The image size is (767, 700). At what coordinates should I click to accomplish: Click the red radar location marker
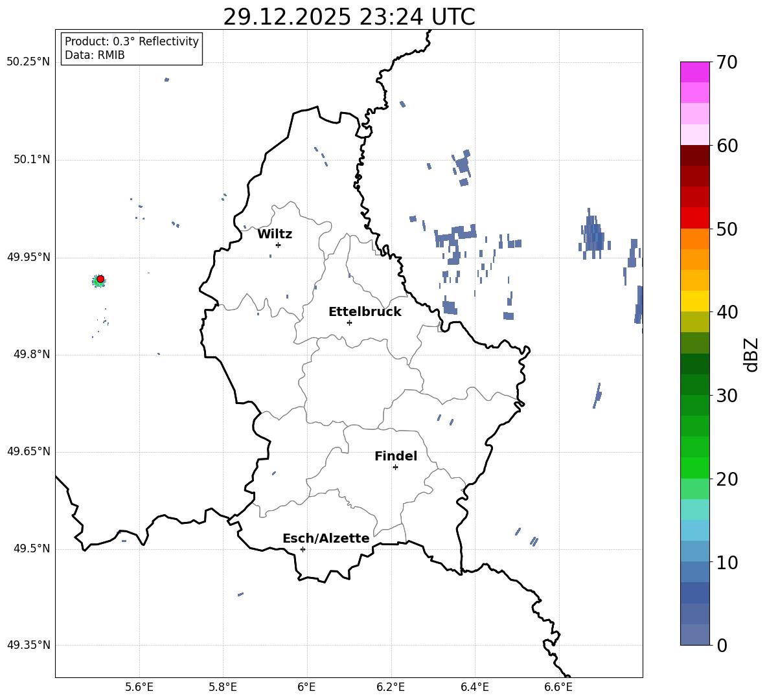100,279
